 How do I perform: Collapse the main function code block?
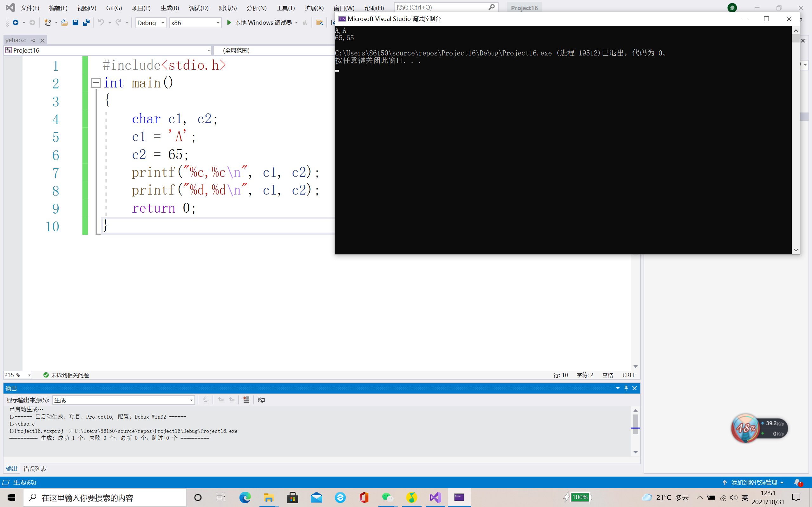(95, 83)
